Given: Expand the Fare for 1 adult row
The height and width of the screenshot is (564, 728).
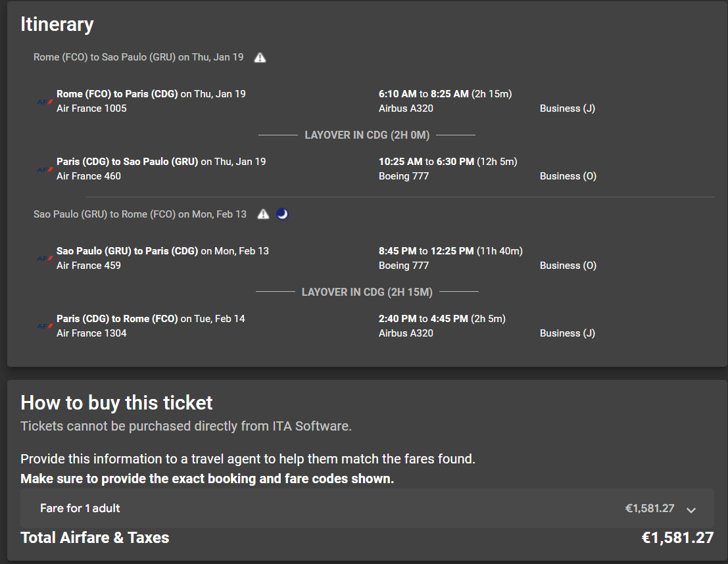Looking at the screenshot, I should point(367,508).
